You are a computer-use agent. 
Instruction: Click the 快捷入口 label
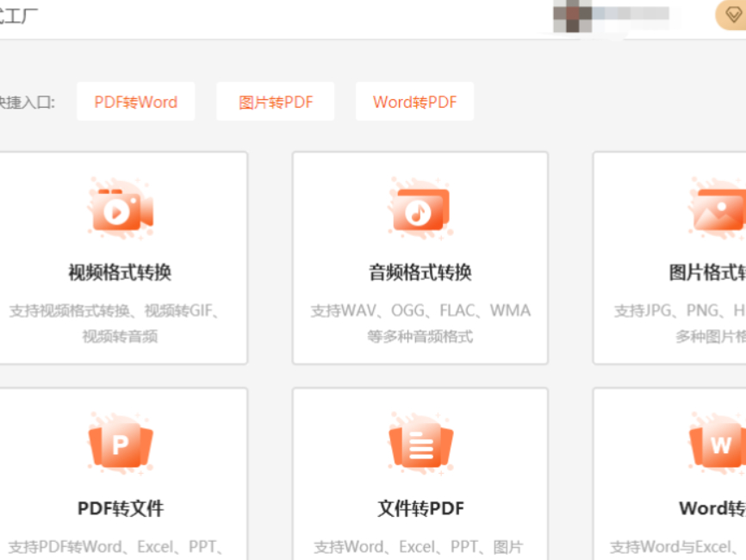point(27,102)
